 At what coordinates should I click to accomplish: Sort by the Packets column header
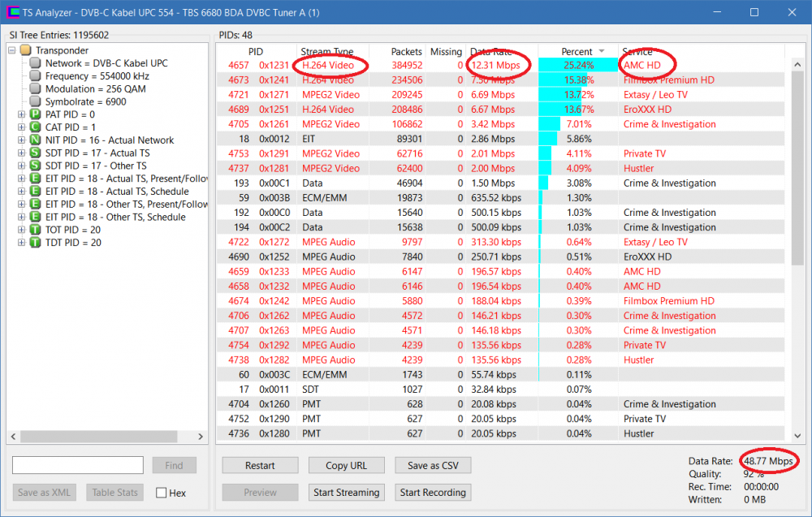coord(397,51)
